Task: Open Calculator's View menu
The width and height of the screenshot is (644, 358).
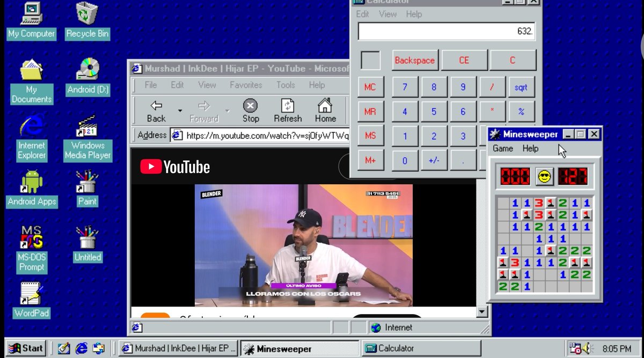Action: click(x=388, y=14)
